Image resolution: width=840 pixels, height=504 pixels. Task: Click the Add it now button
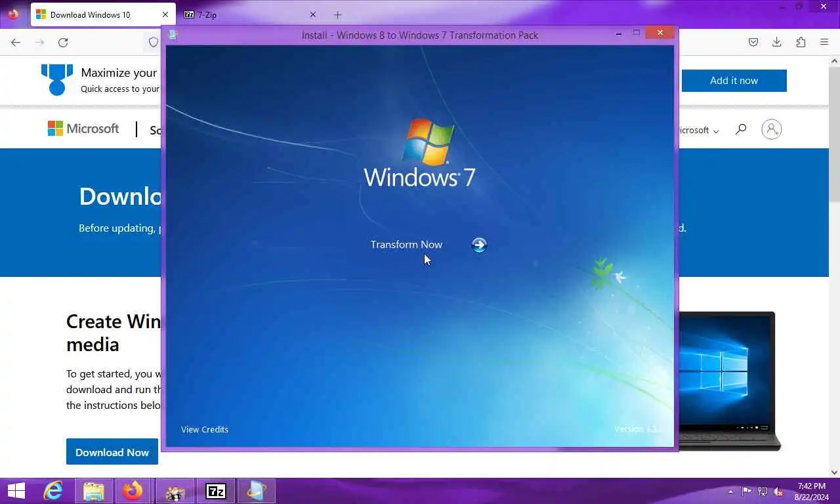point(734,81)
